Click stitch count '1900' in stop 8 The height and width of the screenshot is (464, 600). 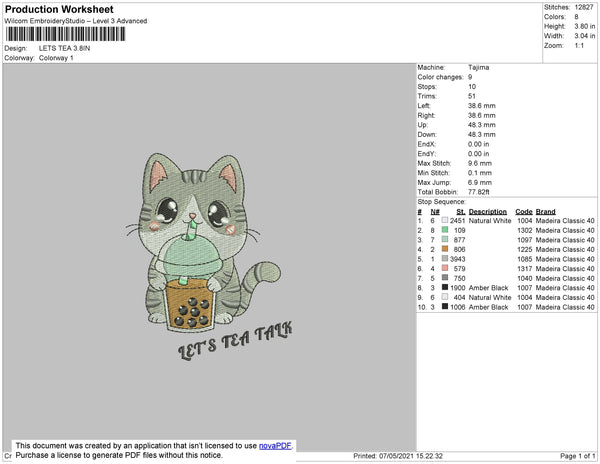pos(458,288)
